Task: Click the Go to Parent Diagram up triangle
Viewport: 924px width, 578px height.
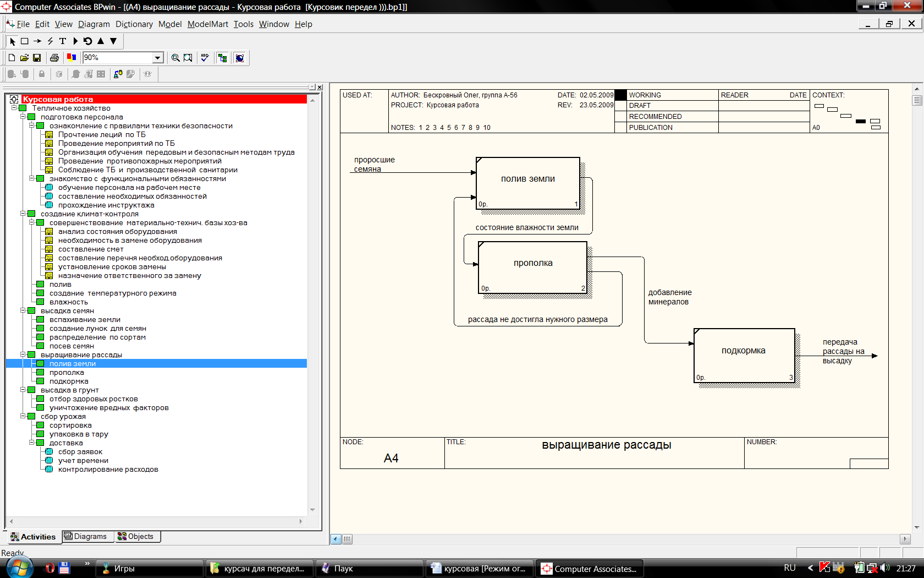Action: [101, 41]
